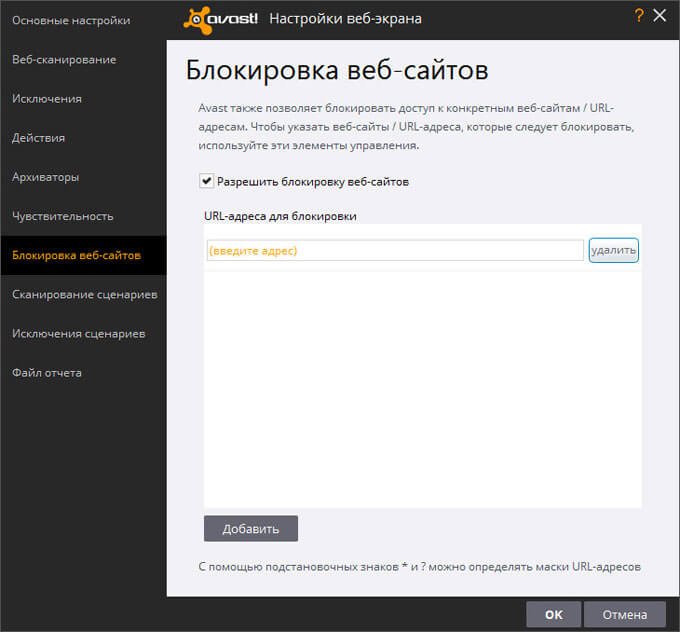Screen dimensions: 680x632
Task: Open Файл отчета settings
Action: (x=47, y=373)
